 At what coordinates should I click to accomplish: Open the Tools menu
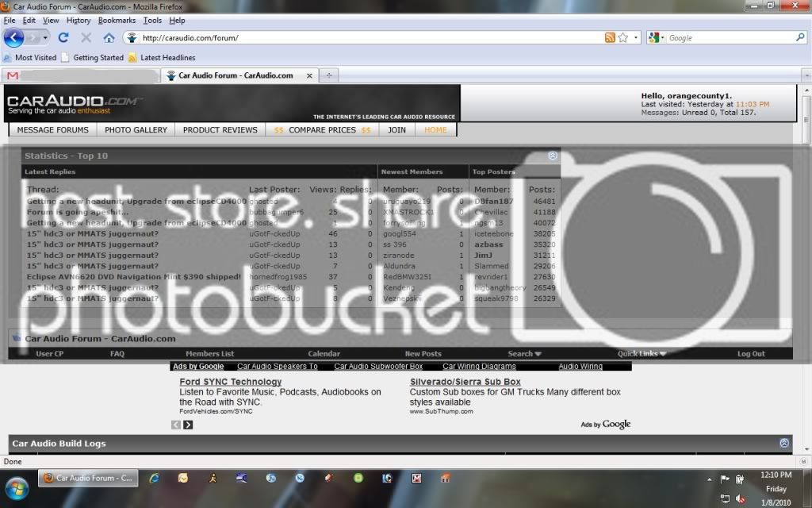(152, 20)
